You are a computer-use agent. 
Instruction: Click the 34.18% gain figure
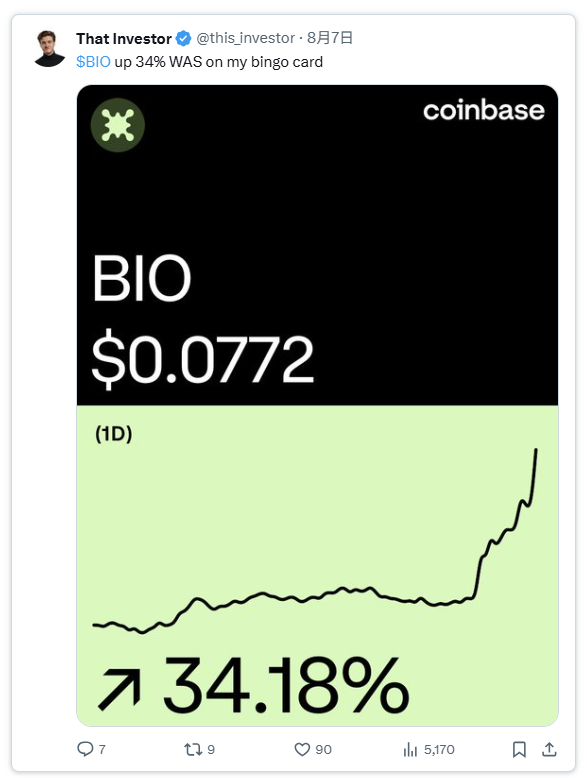coord(286,684)
